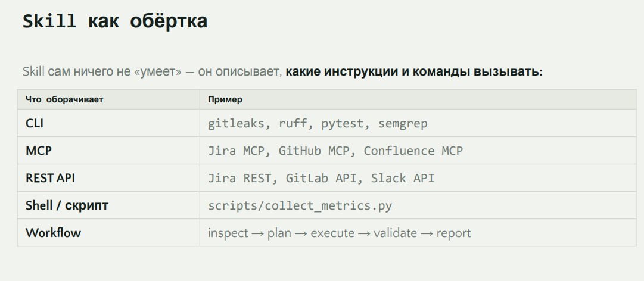Image resolution: width=644 pixels, height=281 pixels.
Task: Select the "Что оборачивает" column header
Action: pos(64,99)
